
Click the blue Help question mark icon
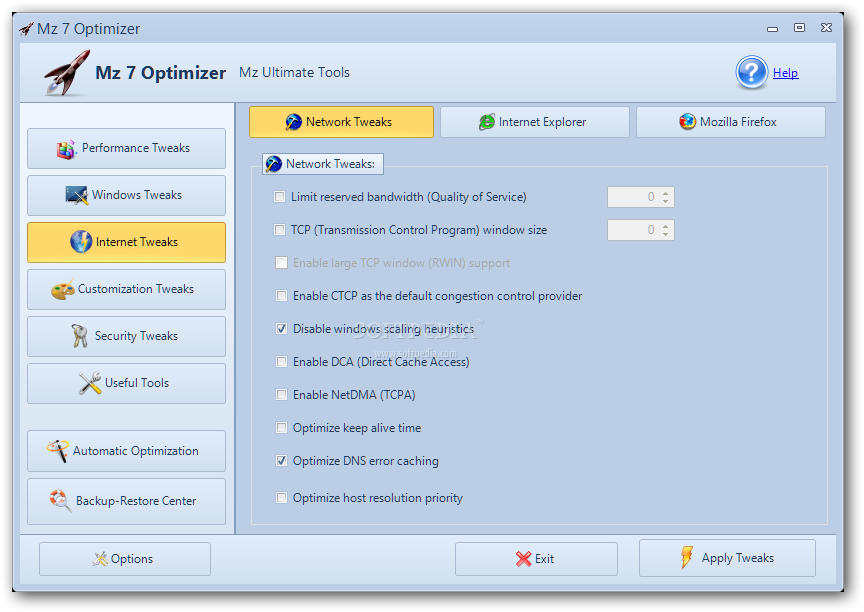(x=751, y=73)
